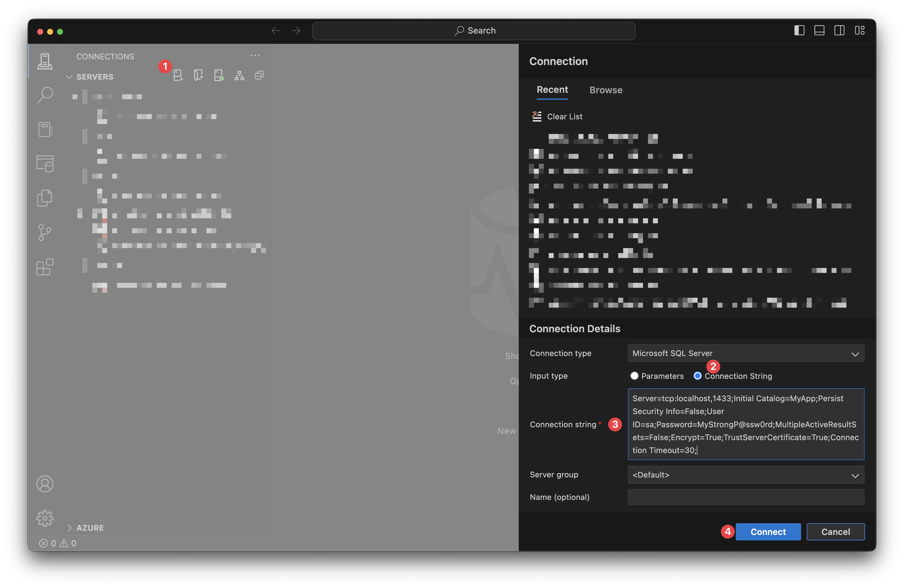
Task: Switch to the Recent tab
Action: coord(552,90)
